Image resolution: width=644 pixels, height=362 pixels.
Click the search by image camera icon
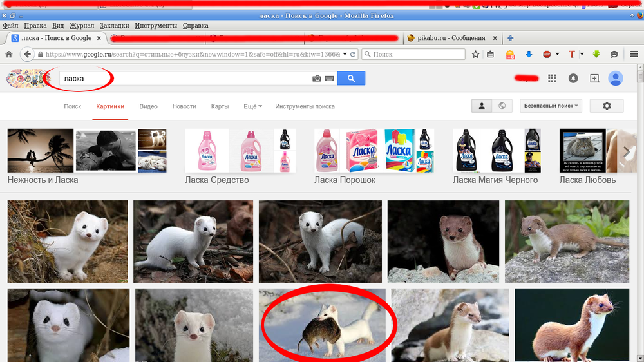[316, 79]
